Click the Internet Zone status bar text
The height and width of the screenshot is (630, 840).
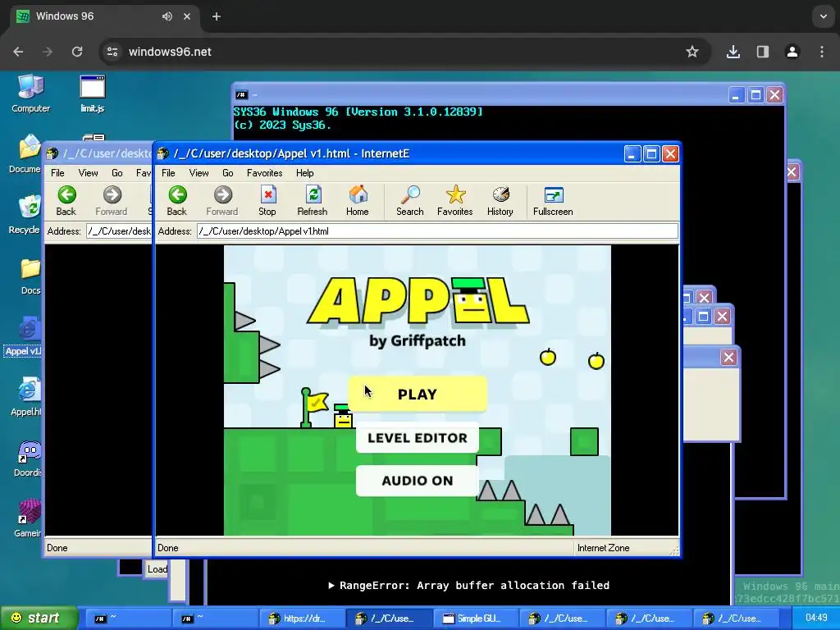click(x=603, y=547)
